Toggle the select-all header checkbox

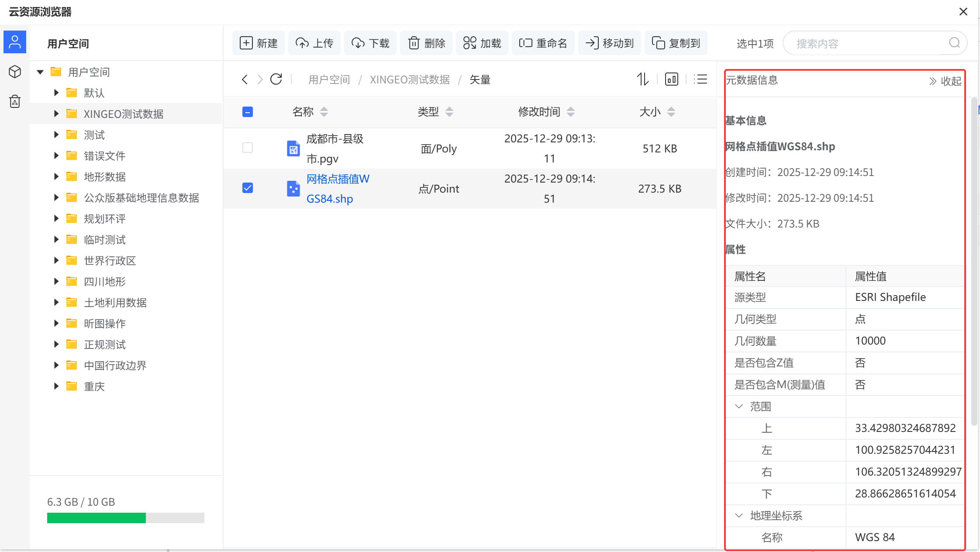click(x=248, y=112)
